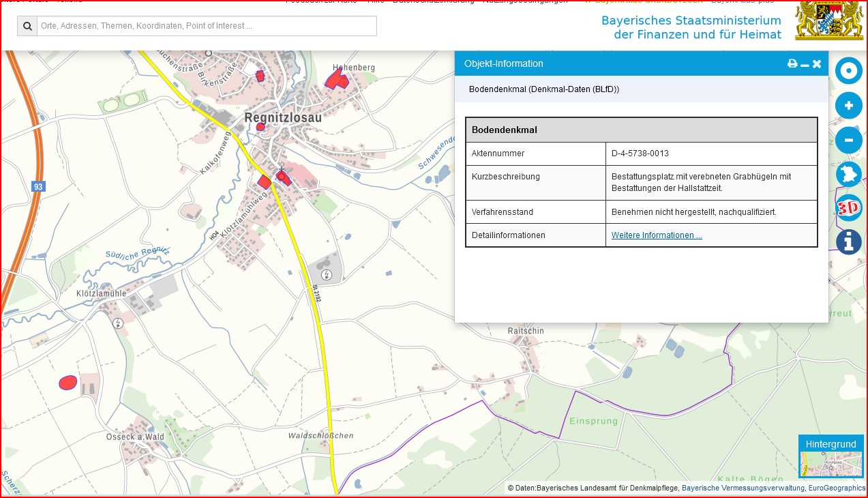
Task: Click the Bayerisches Staatsministerium header title
Action: pos(691,27)
